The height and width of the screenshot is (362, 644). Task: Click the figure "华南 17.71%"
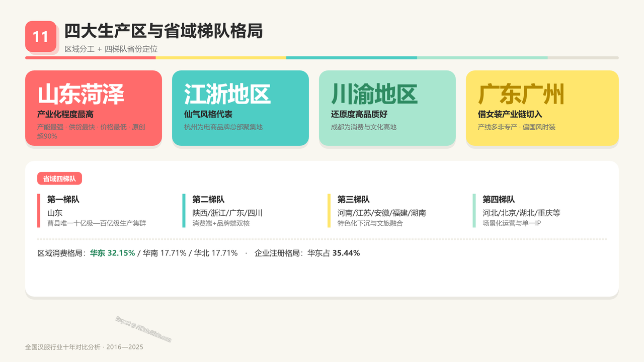tap(165, 253)
